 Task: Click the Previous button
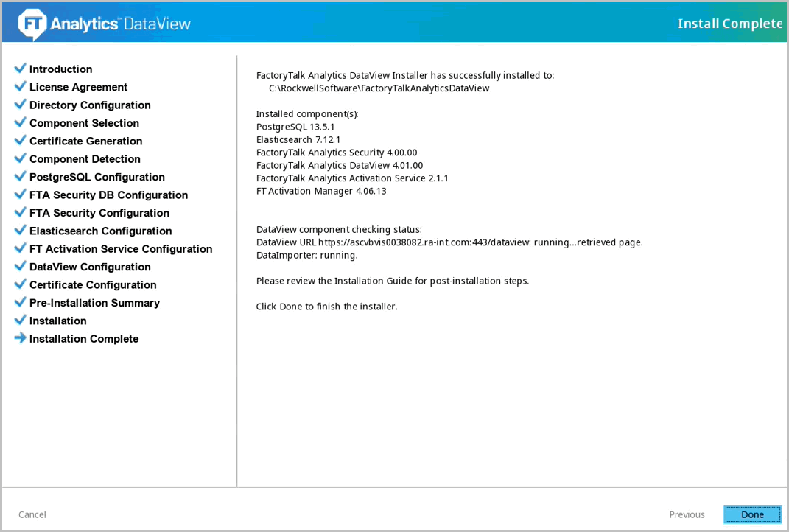687,514
